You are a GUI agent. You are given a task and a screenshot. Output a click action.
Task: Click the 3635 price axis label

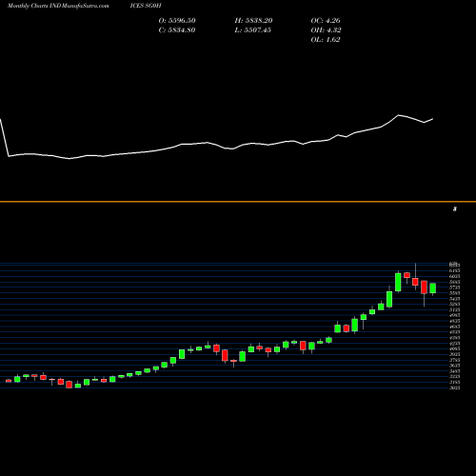click(x=455, y=366)
